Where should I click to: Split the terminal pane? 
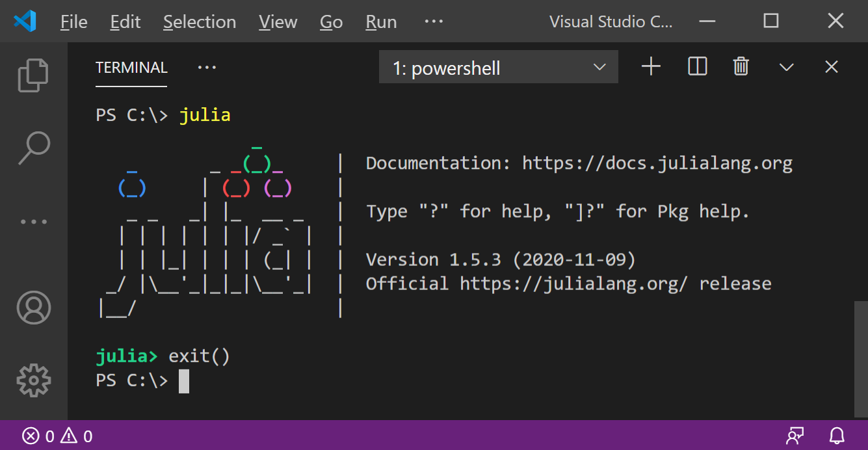[697, 66]
